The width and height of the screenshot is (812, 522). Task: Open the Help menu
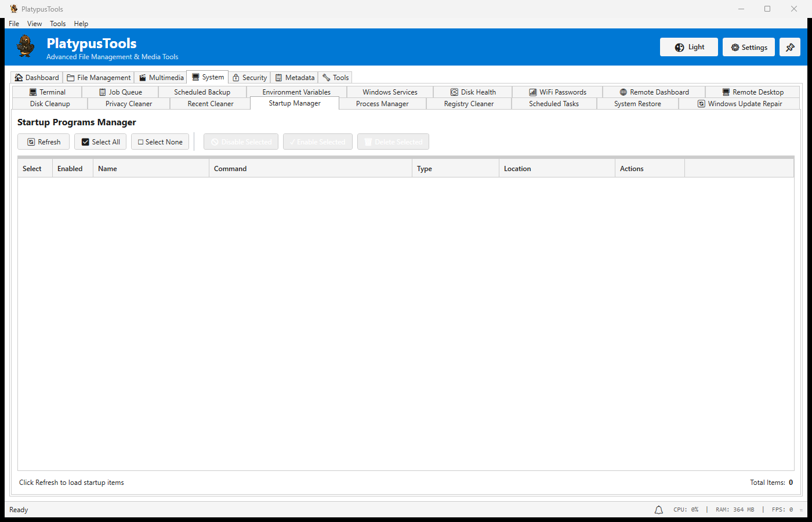click(x=81, y=24)
